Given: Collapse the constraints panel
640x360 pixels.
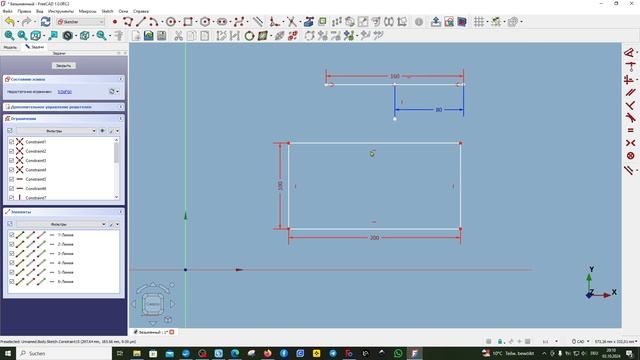Looking at the screenshot, I should coord(121,118).
